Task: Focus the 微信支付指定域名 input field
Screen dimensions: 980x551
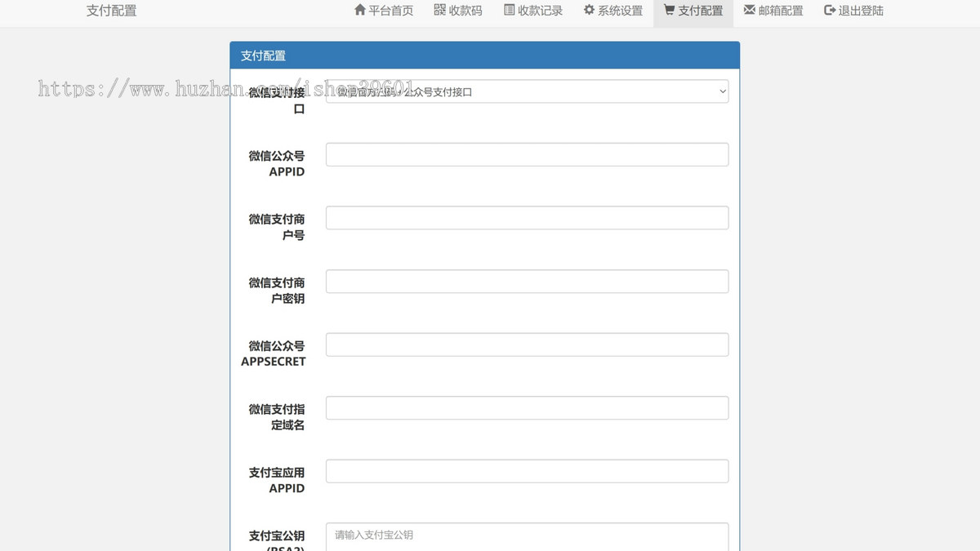Action: [x=528, y=408]
